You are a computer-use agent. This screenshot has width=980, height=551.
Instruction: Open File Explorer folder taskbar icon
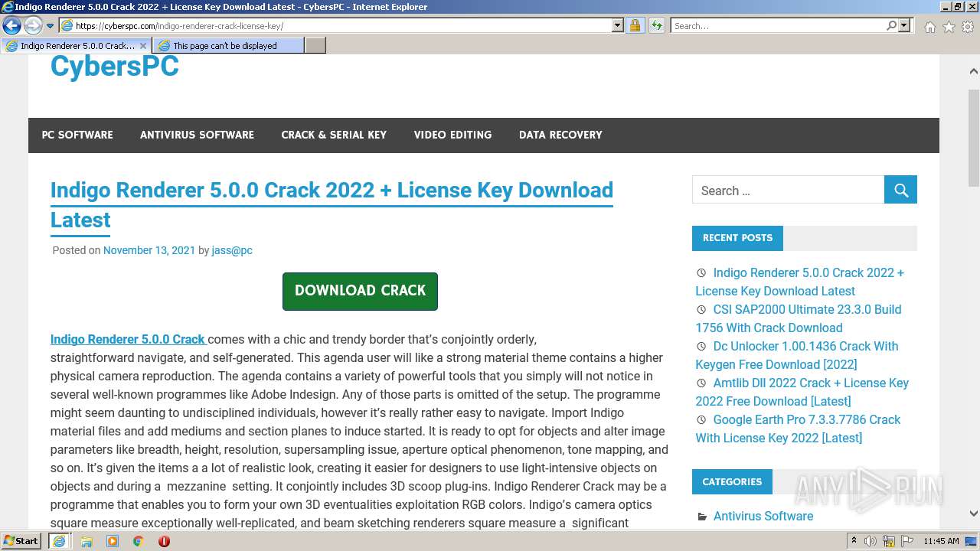(87, 541)
